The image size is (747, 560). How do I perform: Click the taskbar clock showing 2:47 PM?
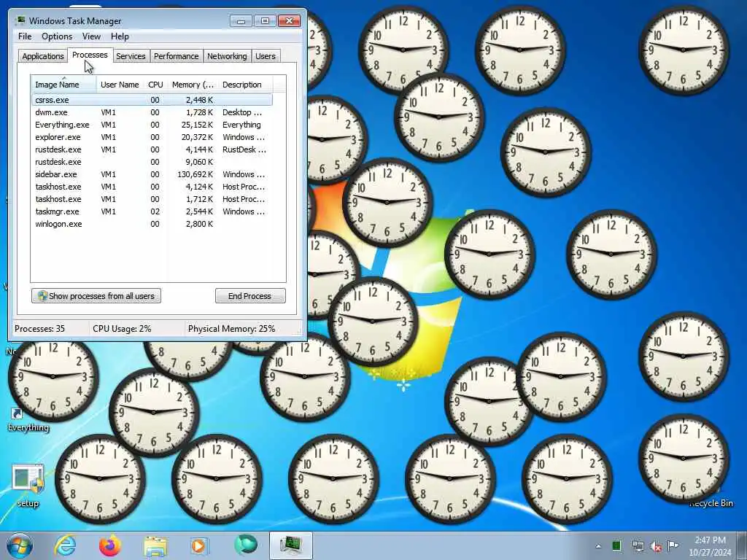[710, 546]
